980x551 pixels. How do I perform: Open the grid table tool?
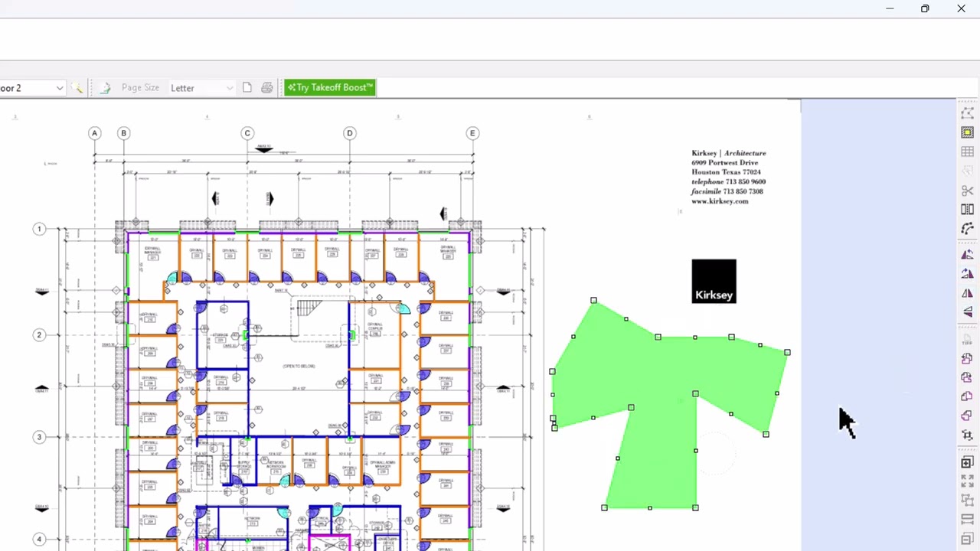pos(968,152)
